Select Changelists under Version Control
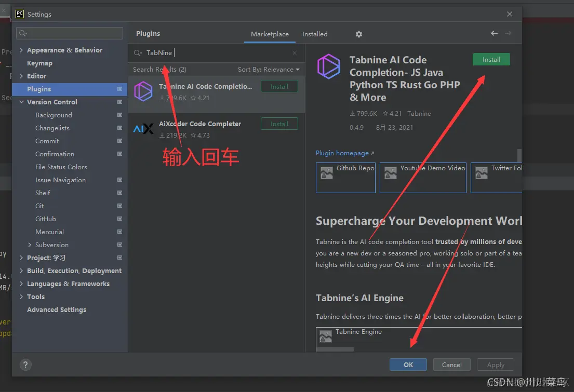 [x=52, y=128]
